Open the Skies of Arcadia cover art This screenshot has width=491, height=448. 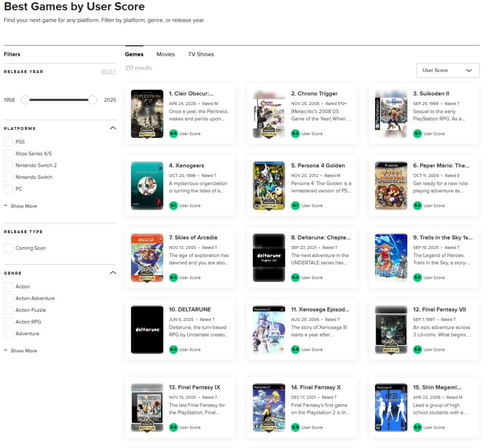(x=147, y=258)
